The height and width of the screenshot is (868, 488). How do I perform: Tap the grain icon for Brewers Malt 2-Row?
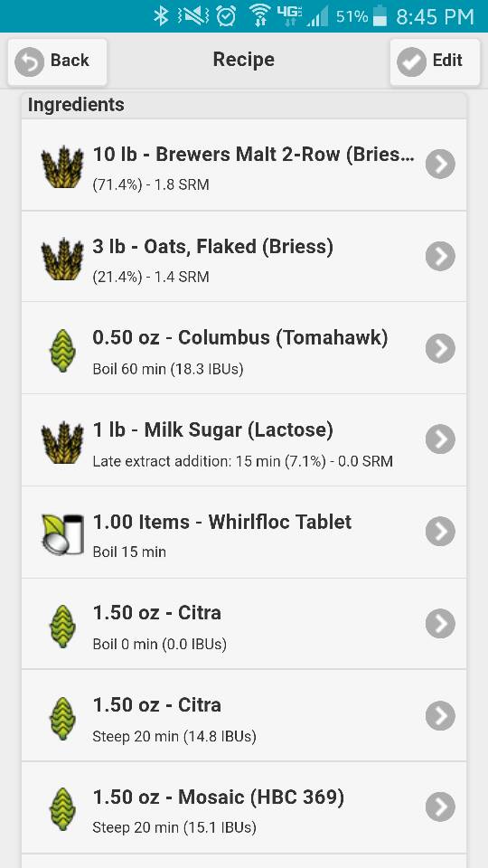[x=62, y=166]
